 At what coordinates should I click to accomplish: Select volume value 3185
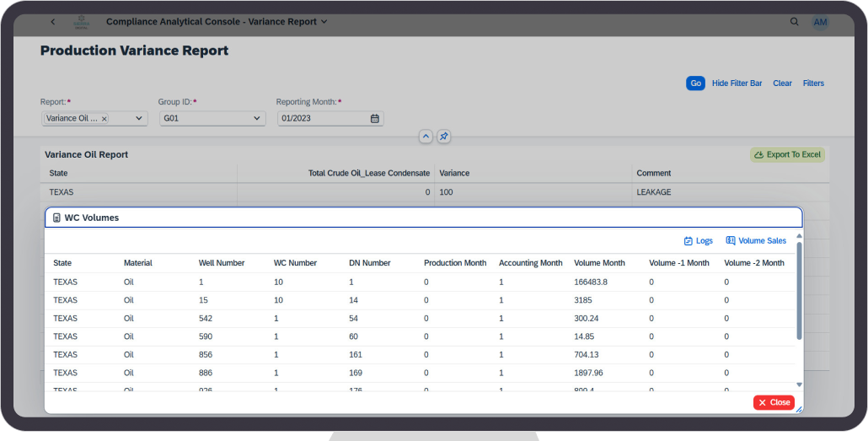pyautogui.click(x=583, y=300)
